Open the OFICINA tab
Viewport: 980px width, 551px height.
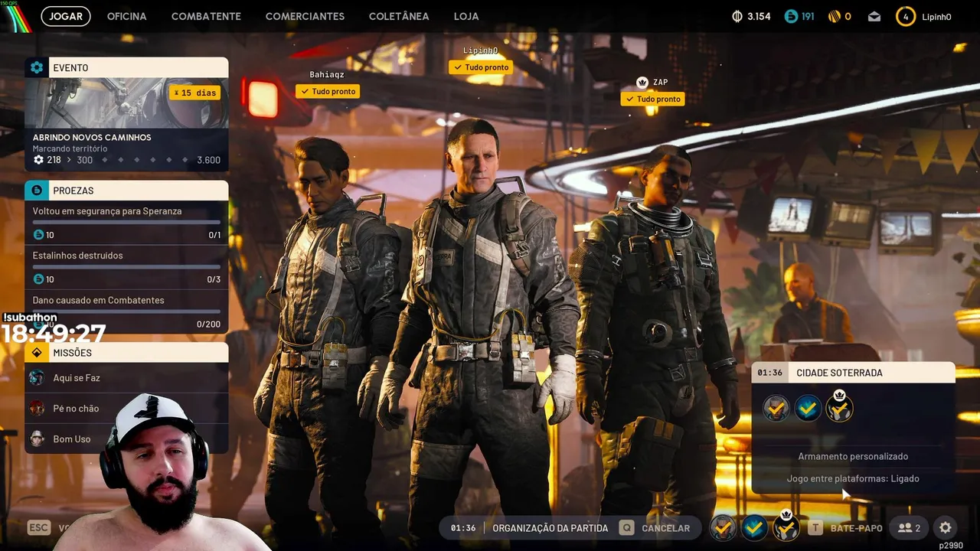click(126, 16)
